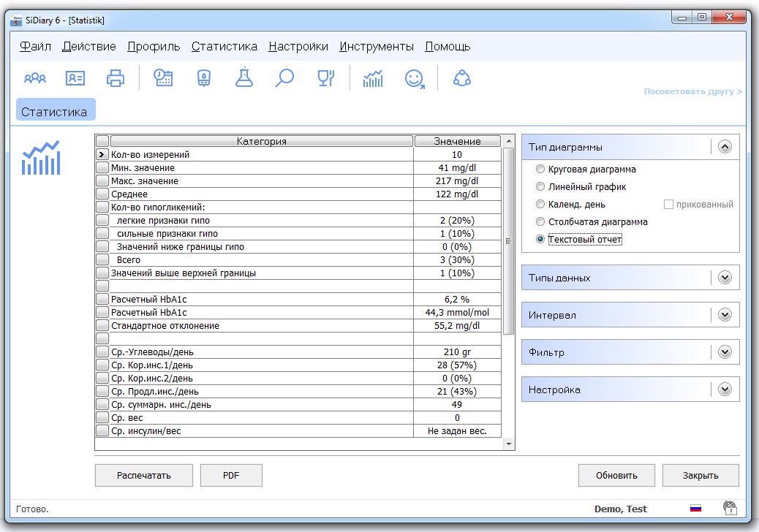Viewport: 759px width, 532px height.
Task: Select the Круговая диаграмма radio button
Action: tap(541, 170)
